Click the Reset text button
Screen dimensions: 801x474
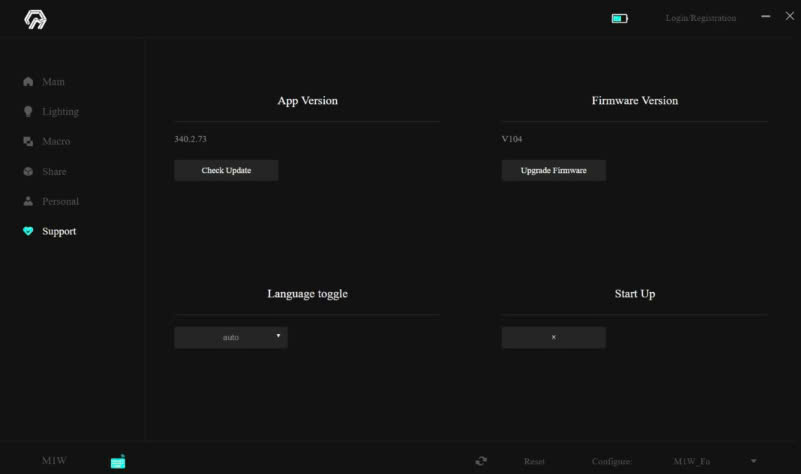click(x=534, y=461)
